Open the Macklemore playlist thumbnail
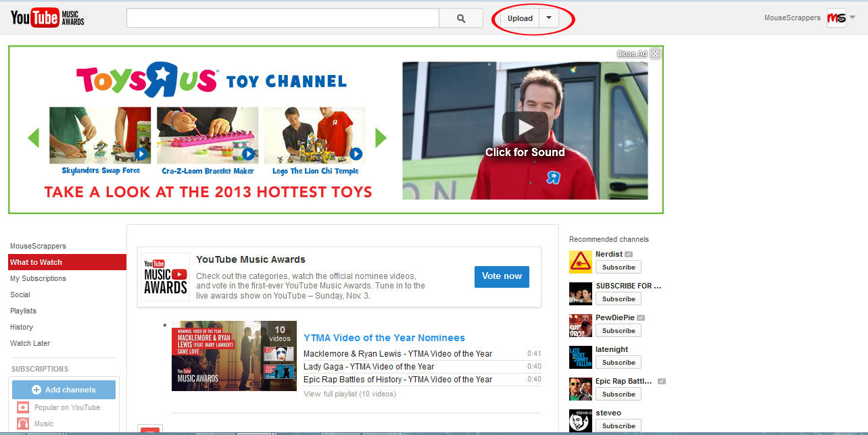Viewport: 868px width, 435px height. (234, 356)
